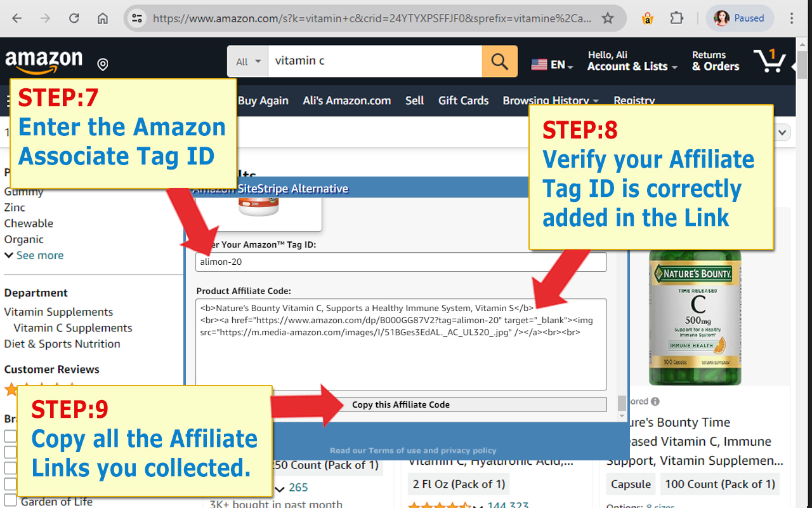Image resolution: width=812 pixels, height=508 pixels.
Task: Click the delivery location pin icon
Action: pyautogui.click(x=102, y=63)
